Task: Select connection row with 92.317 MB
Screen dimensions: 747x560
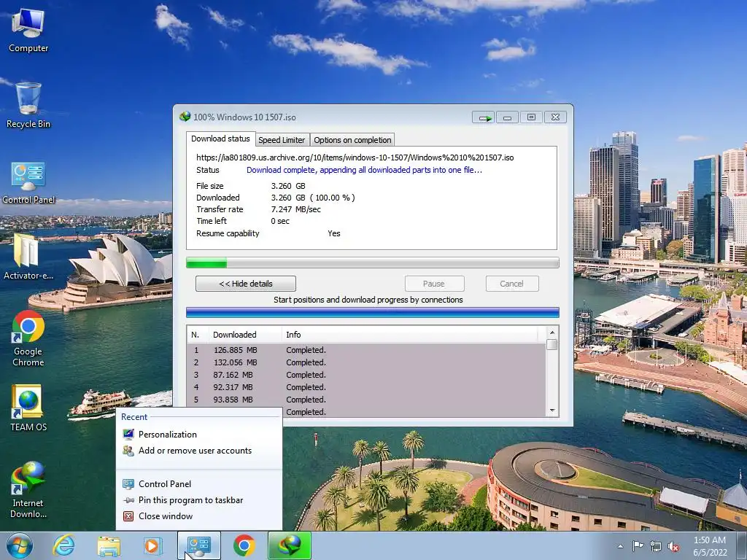Action: point(366,387)
